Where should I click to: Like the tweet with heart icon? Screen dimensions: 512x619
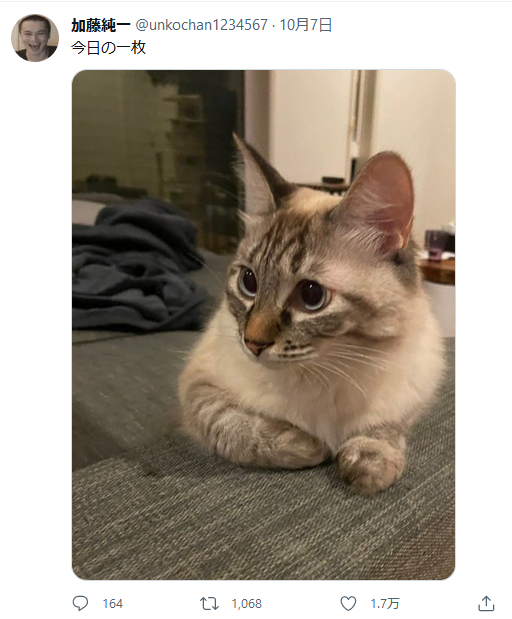348,604
